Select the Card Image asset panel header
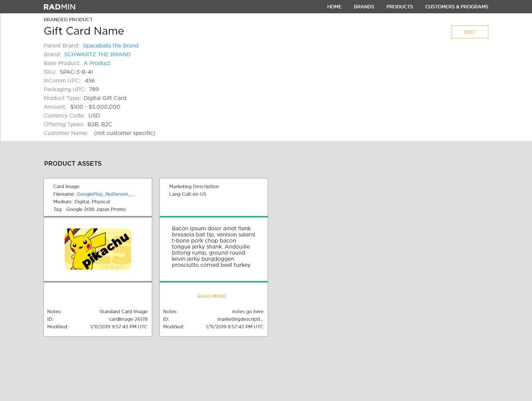532x401 pixels. click(66, 186)
